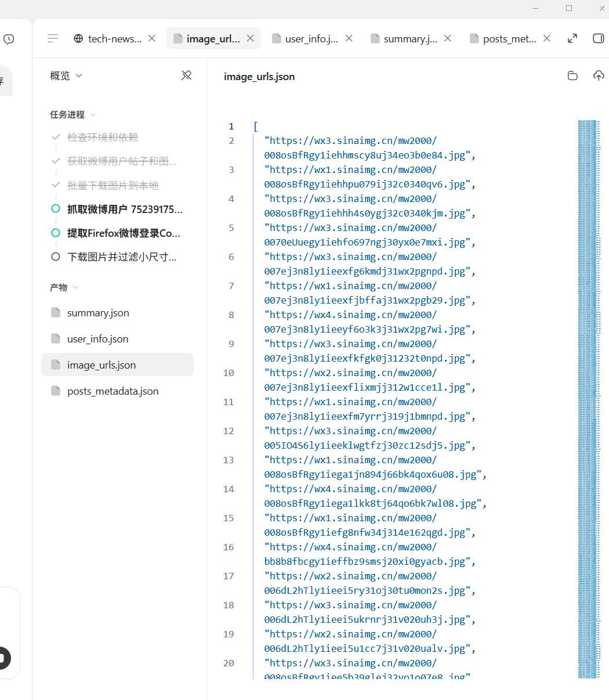Image resolution: width=609 pixels, height=700 pixels.
Task: Open the summary.json tab
Action: pyautogui.click(x=403, y=39)
